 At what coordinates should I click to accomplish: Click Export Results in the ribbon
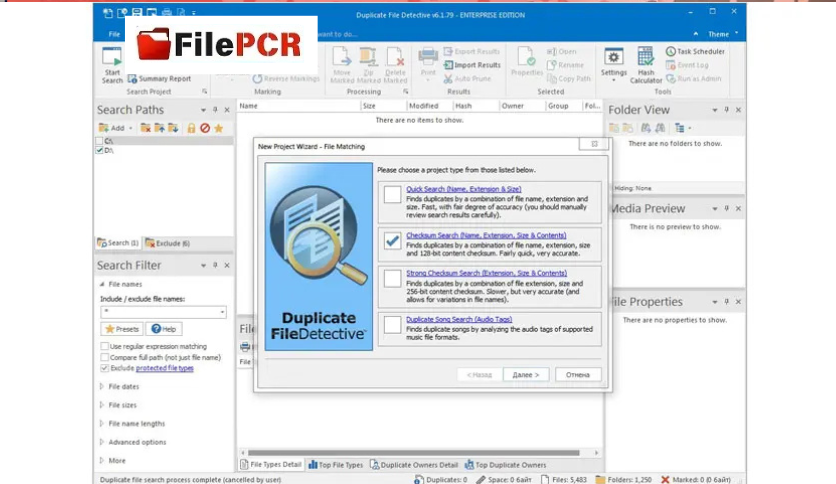point(472,52)
